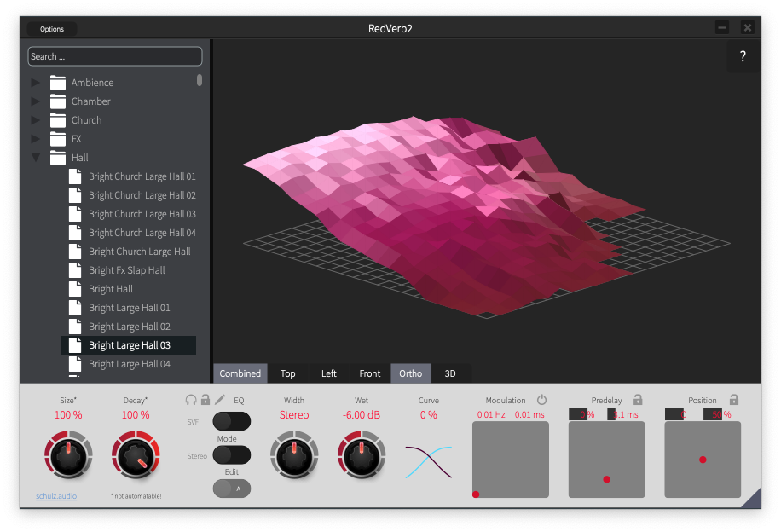
Task: Click the pencil EQ edit icon
Action: tap(220, 399)
